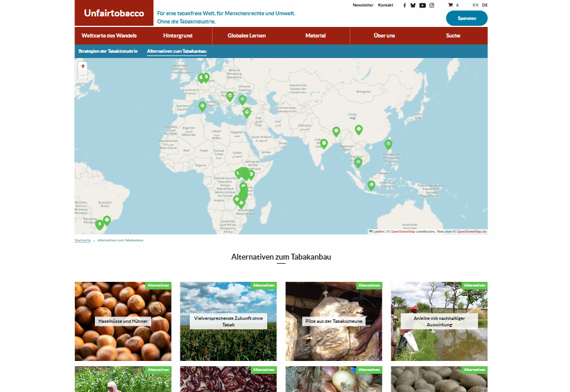Image resolution: width=570 pixels, height=392 pixels.
Task: Open the Haselnüsse und Hühner article thumbnail
Action: coord(123,321)
